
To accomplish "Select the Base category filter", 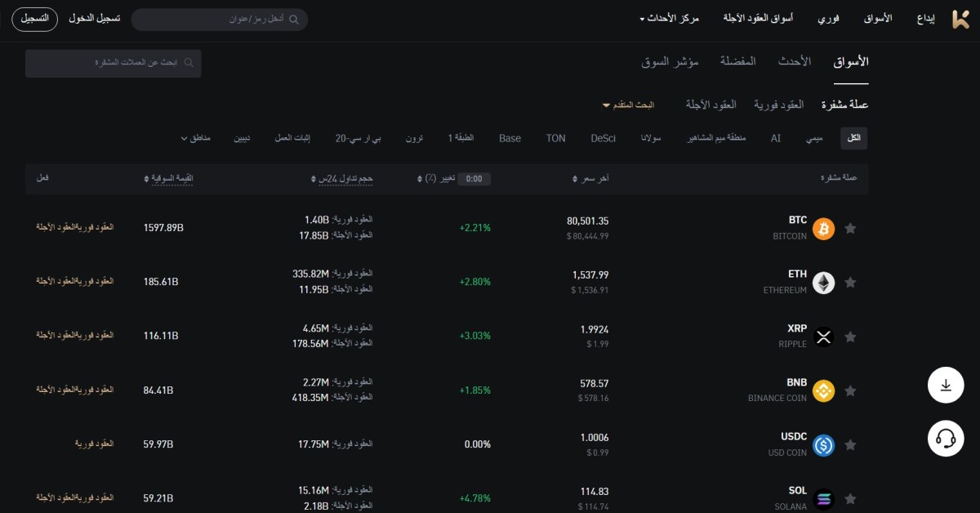I will point(510,138).
